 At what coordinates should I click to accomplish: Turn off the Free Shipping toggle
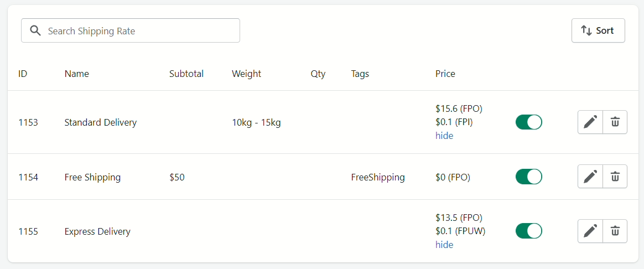click(x=528, y=177)
